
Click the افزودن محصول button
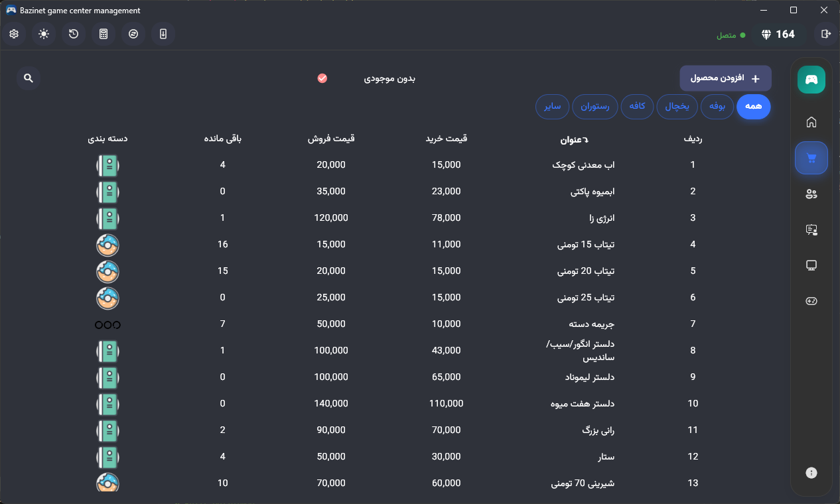[726, 78]
